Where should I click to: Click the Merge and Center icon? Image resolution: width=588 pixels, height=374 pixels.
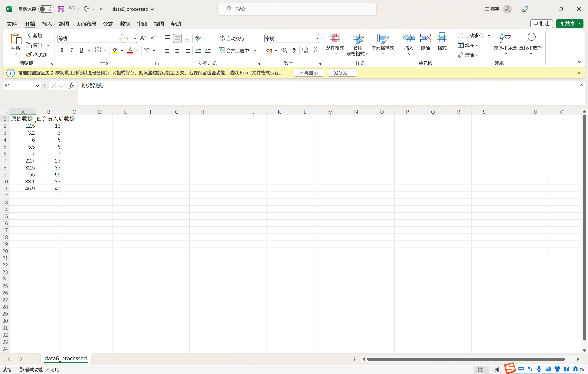[221, 50]
